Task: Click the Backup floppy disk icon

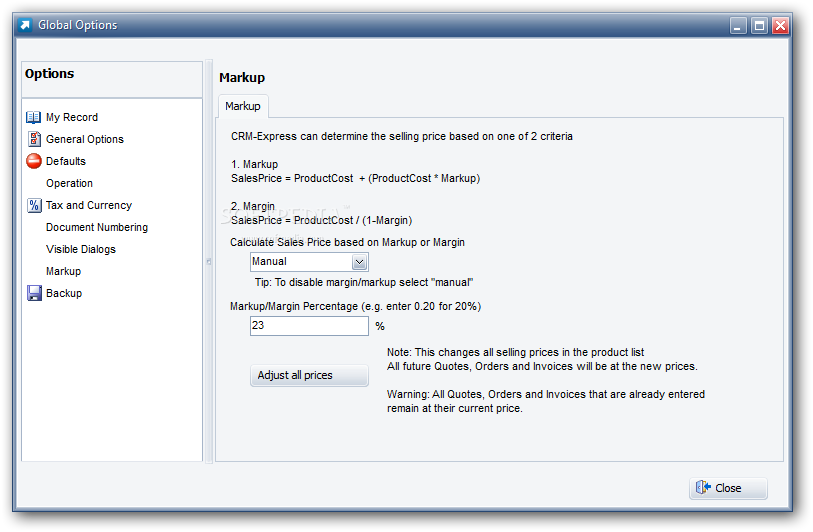Action: point(34,293)
